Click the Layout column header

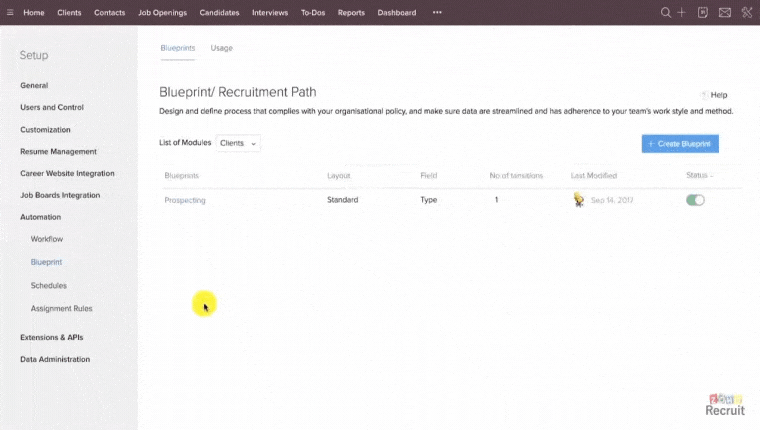339,175
